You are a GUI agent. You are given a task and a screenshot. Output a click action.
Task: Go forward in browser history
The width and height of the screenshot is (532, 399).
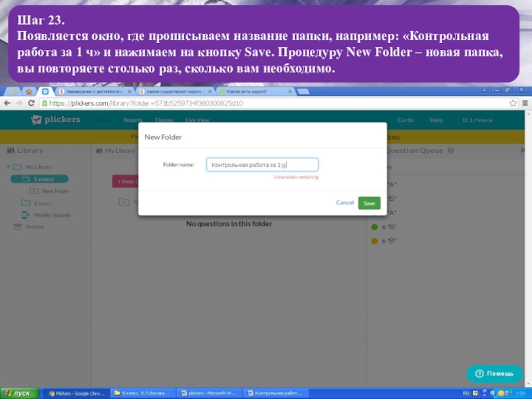click(x=19, y=103)
